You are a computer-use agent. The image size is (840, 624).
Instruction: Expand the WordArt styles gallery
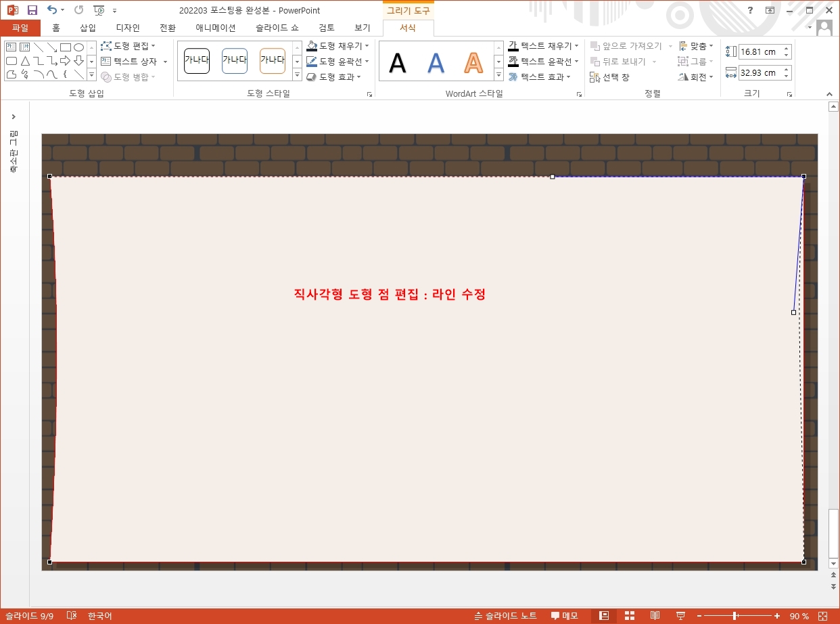[x=498, y=75]
